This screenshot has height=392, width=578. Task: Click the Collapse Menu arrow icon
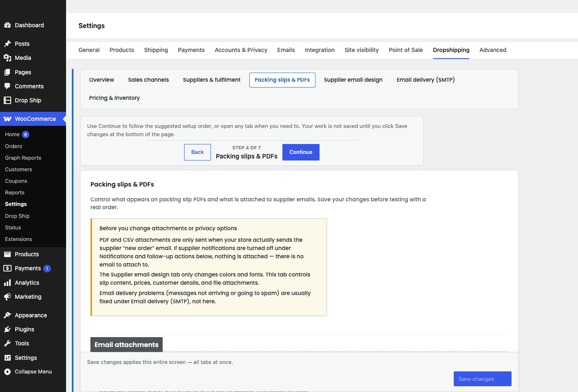tap(7, 372)
